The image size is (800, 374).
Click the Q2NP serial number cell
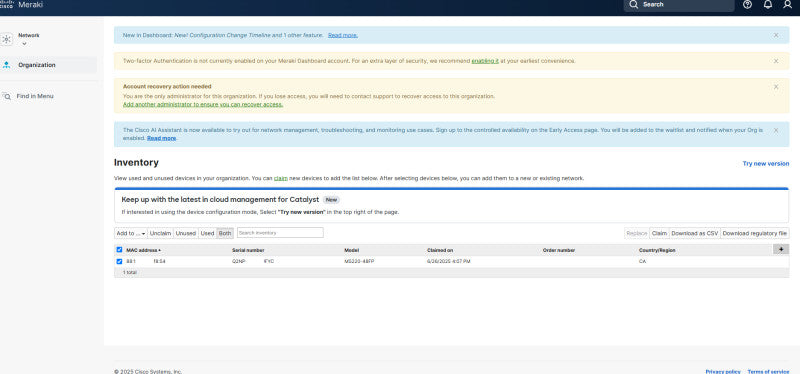coord(253,261)
